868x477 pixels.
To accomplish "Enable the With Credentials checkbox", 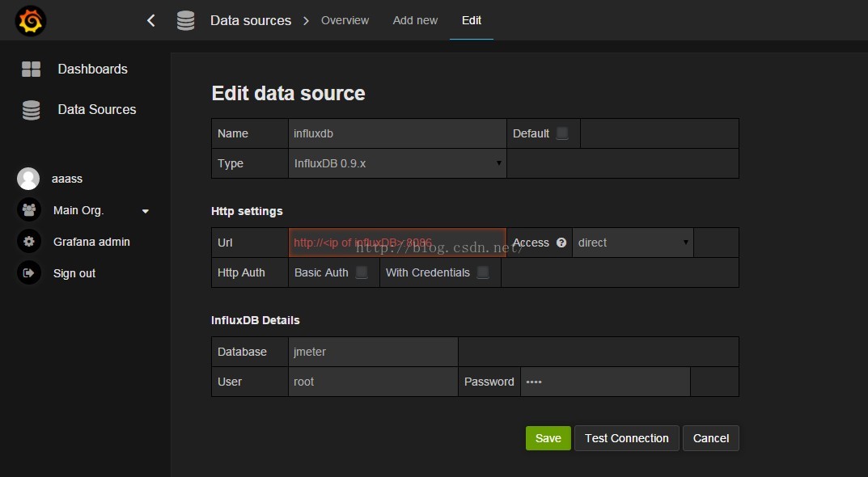I will [483, 272].
